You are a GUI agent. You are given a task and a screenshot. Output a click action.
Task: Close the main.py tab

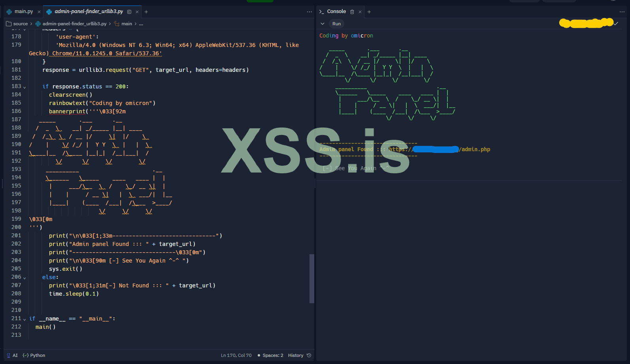tap(39, 12)
